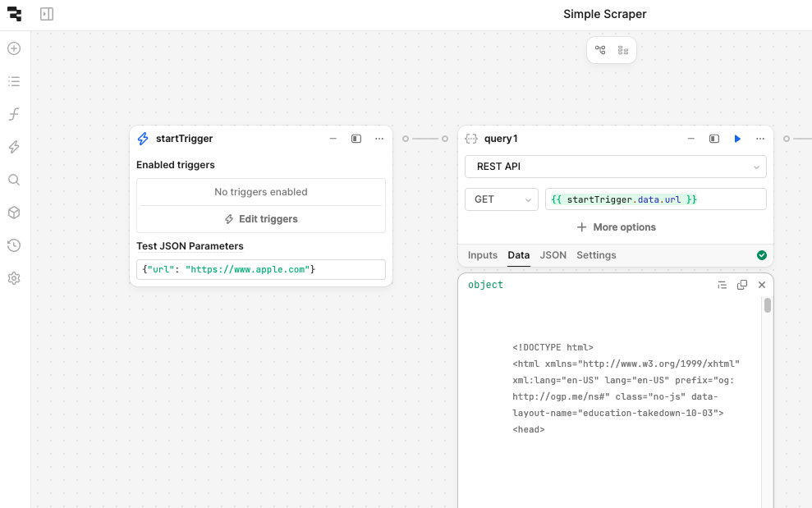The height and width of the screenshot is (508, 812).
Task: Click the Edit triggers button
Action: [x=261, y=219]
